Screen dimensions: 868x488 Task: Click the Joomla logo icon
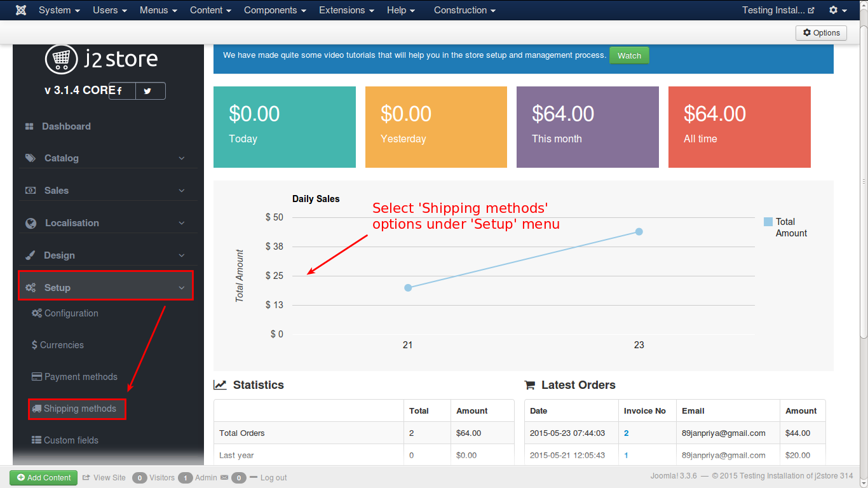pos(21,10)
